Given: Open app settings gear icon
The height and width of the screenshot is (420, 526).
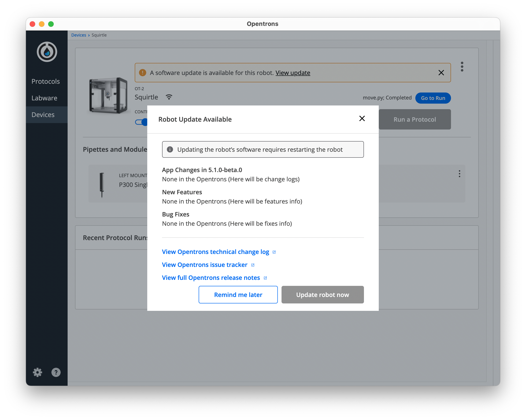Looking at the screenshot, I should click(x=37, y=372).
